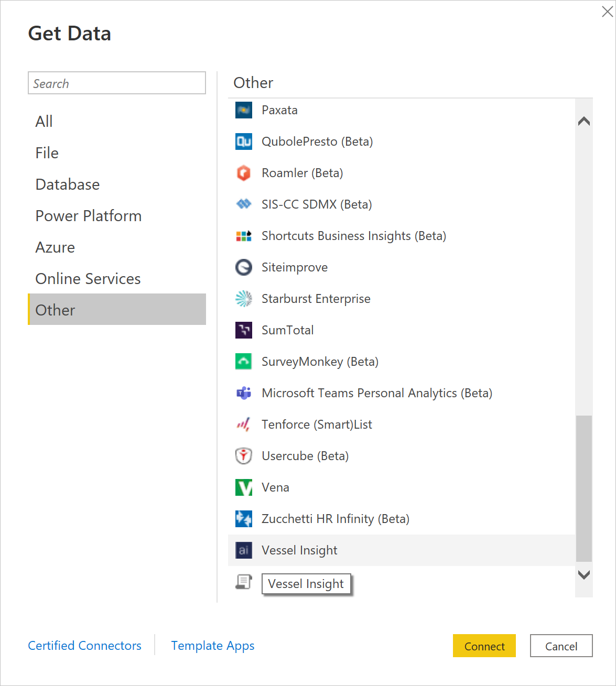Click the Starburst Enterprise icon
Image resolution: width=616 pixels, height=686 pixels.
click(244, 299)
